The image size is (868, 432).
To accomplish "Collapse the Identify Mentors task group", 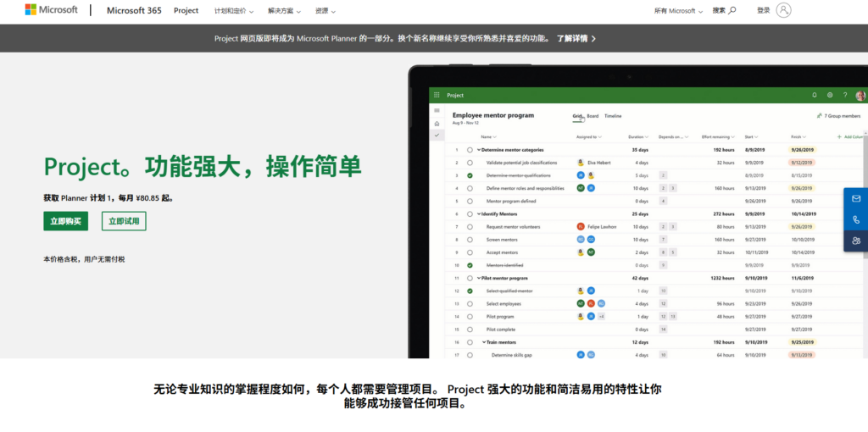I will point(478,214).
